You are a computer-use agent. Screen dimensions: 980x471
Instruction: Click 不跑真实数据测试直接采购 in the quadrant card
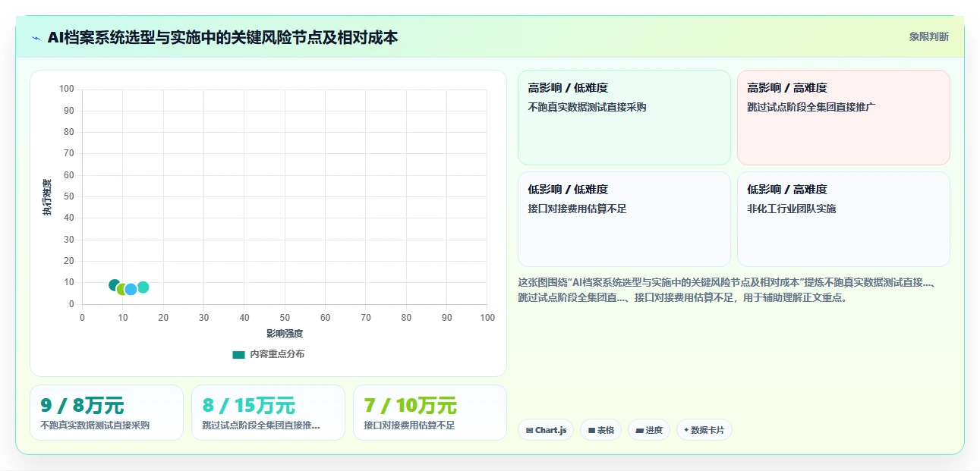587,107
